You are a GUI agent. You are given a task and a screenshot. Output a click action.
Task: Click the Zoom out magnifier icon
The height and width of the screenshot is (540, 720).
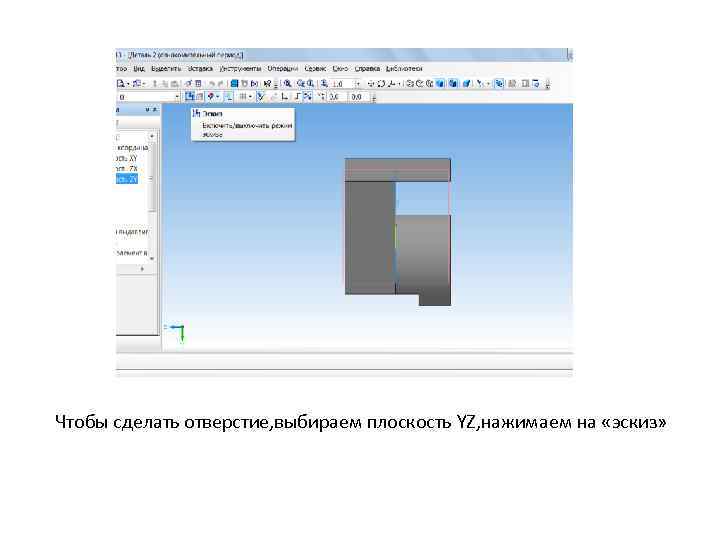coord(311,84)
